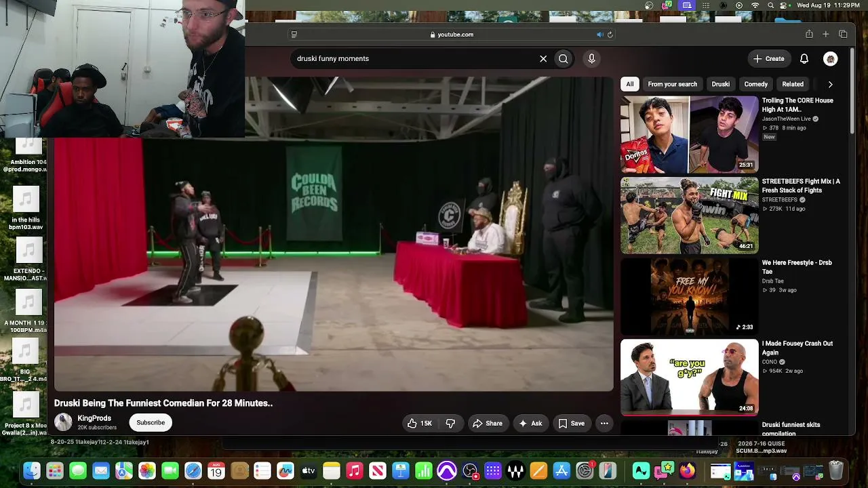The width and height of the screenshot is (868, 488).
Task: Open Trash in the Dock
Action: pos(836,470)
